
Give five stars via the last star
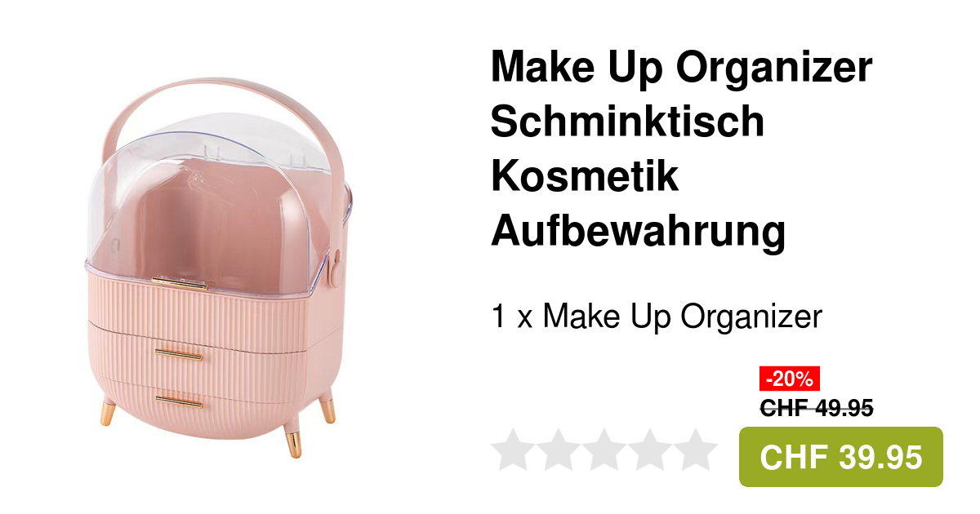696,450
